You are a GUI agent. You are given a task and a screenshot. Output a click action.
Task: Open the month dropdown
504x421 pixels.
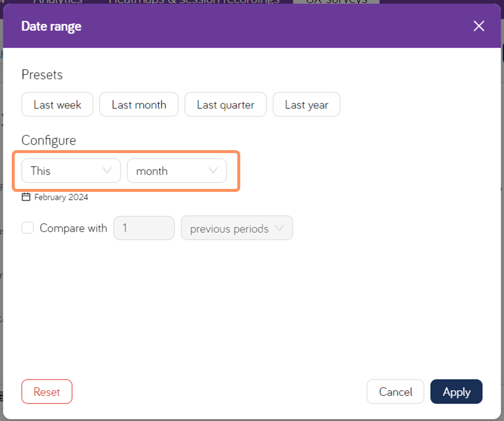coord(177,171)
